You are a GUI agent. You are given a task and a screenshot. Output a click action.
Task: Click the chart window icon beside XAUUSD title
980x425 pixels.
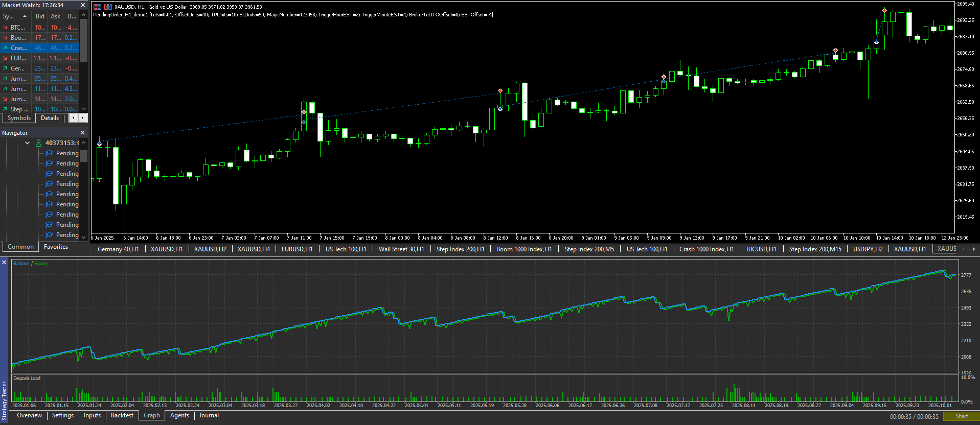click(x=97, y=7)
